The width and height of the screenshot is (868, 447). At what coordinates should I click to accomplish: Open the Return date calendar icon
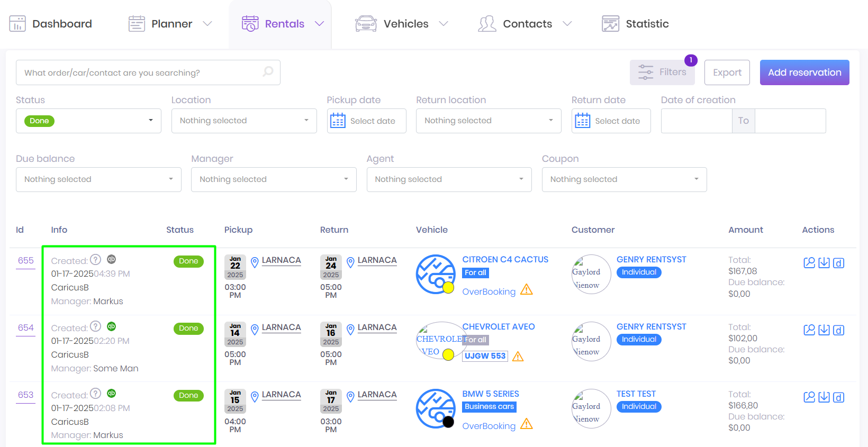click(582, 121)
